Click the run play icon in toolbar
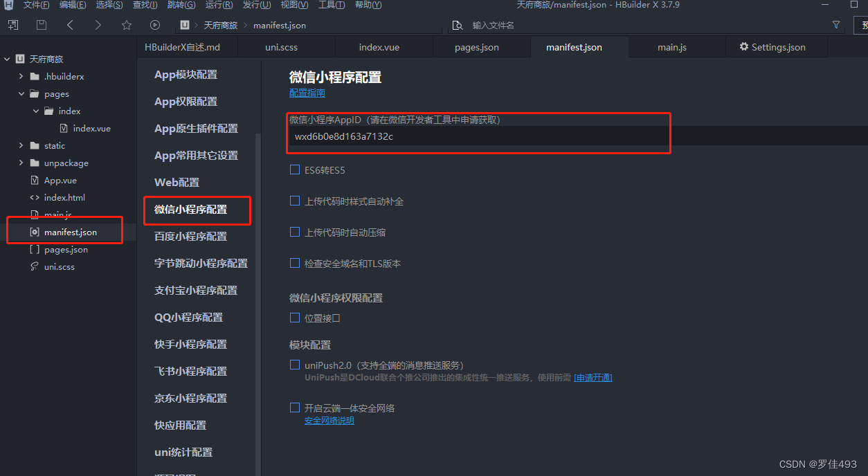The width and height of the screenshot is (868, 476). [155, 25]
